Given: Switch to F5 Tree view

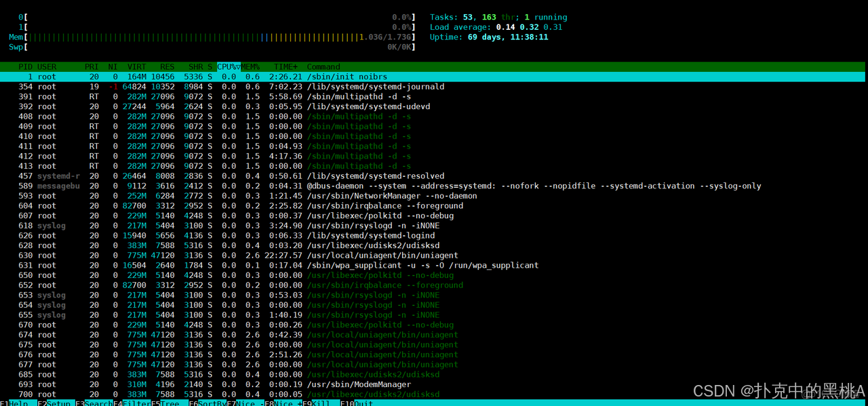Looking at the screenshot, I should pyautogui.click(x=169, y=403).
